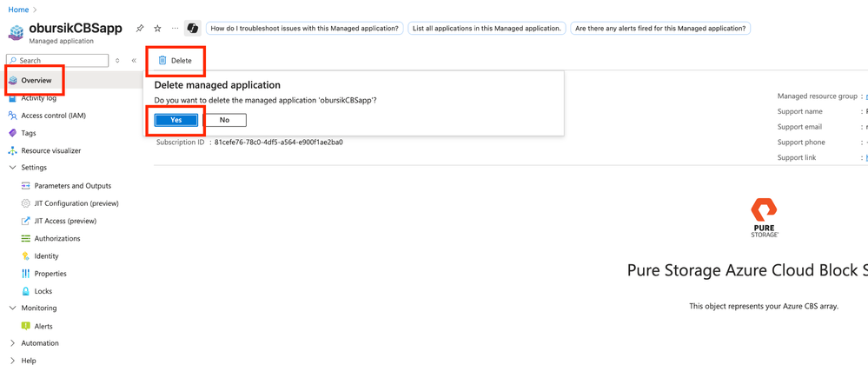Open Access control (IAM) page
This screenshot has width=868, height=378.
(x=53, y=116)
